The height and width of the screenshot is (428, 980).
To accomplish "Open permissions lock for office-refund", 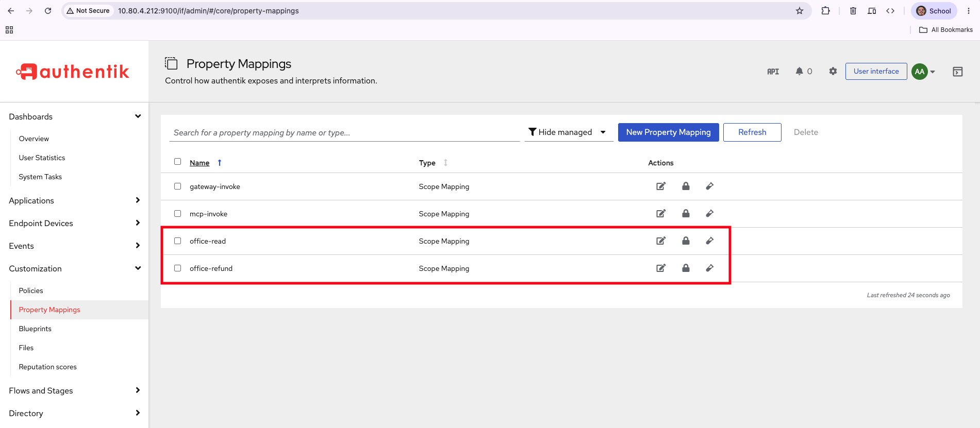I will point(686,268).
